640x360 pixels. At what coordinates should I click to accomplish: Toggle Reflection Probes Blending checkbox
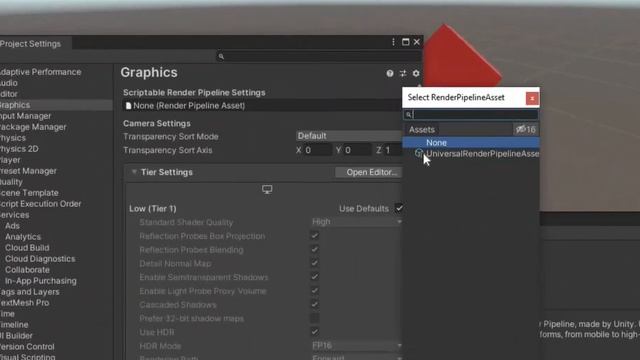coord(314,250)
